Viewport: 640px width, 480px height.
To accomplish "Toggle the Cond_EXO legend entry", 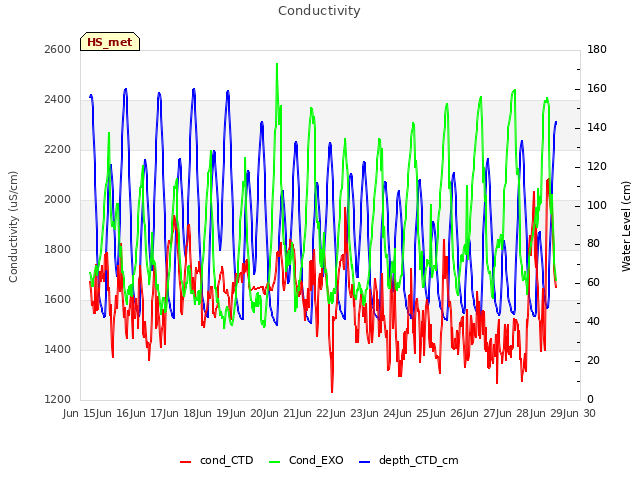I will coord(306,460).
